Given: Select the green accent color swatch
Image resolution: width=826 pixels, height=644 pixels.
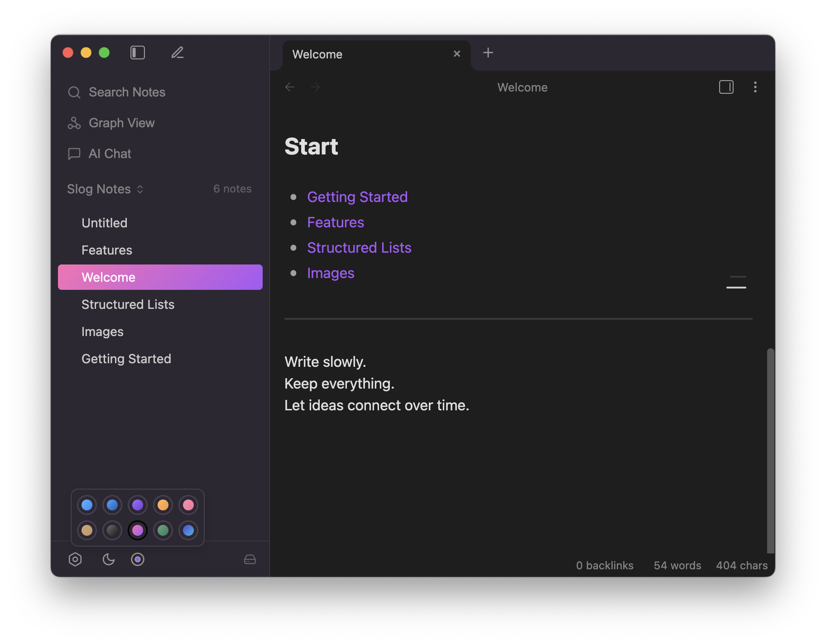Looking at the screenshot, I should [x=163, y=530].
